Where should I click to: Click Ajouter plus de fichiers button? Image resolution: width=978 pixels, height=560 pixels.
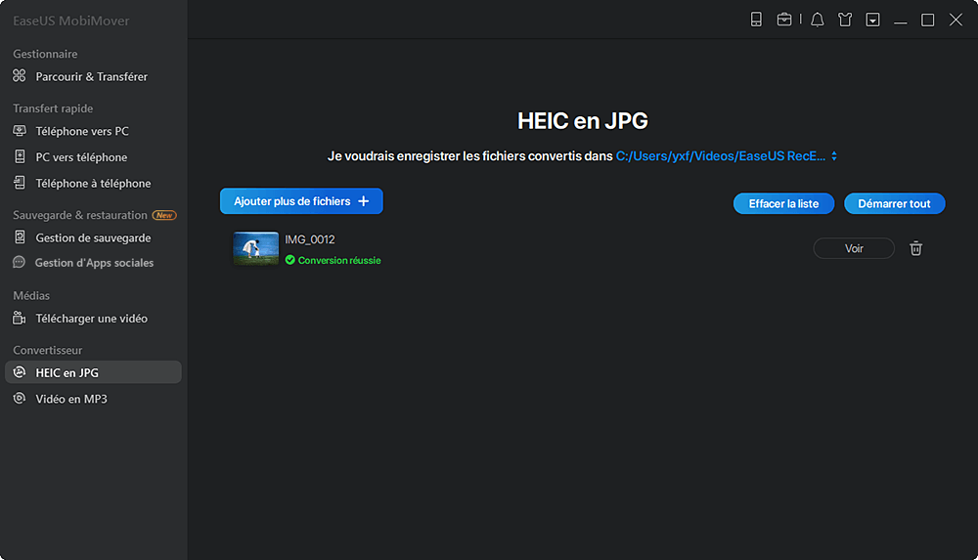point(301,200)
